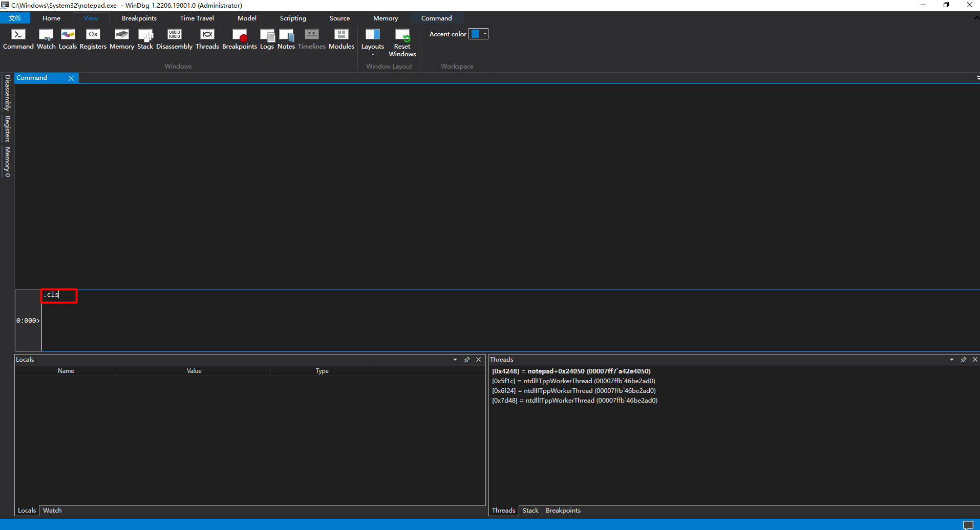Pin the Locals panel
980x530 pixels.
pos(467,360)
